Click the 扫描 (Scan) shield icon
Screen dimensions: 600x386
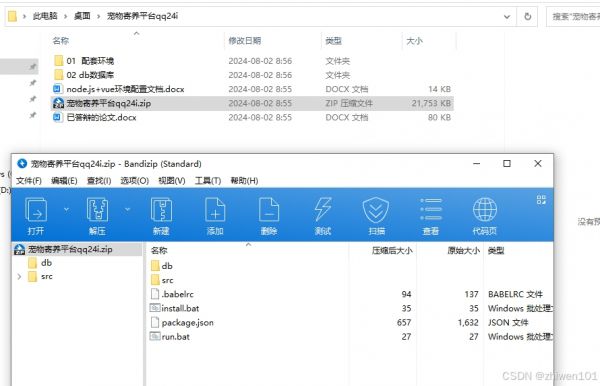pyautogui.click(x=376, y=216)
